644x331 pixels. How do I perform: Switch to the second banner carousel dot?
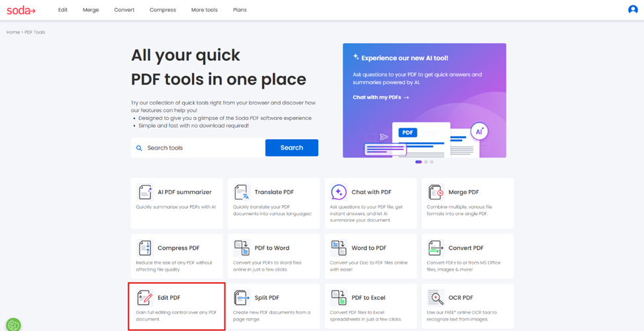pyautogui.click(x=426, y=162)
